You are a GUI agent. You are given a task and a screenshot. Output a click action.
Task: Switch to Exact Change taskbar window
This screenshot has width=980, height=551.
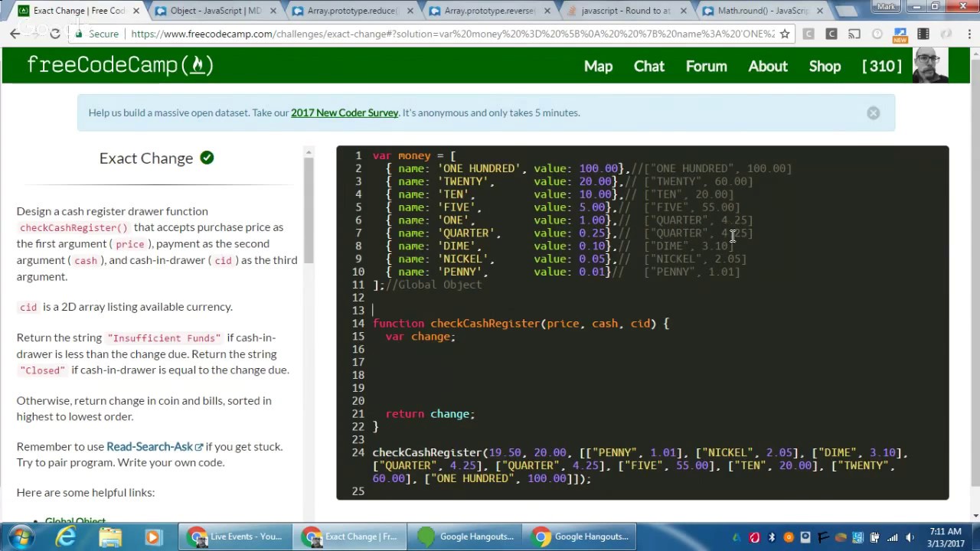(350, 536)
